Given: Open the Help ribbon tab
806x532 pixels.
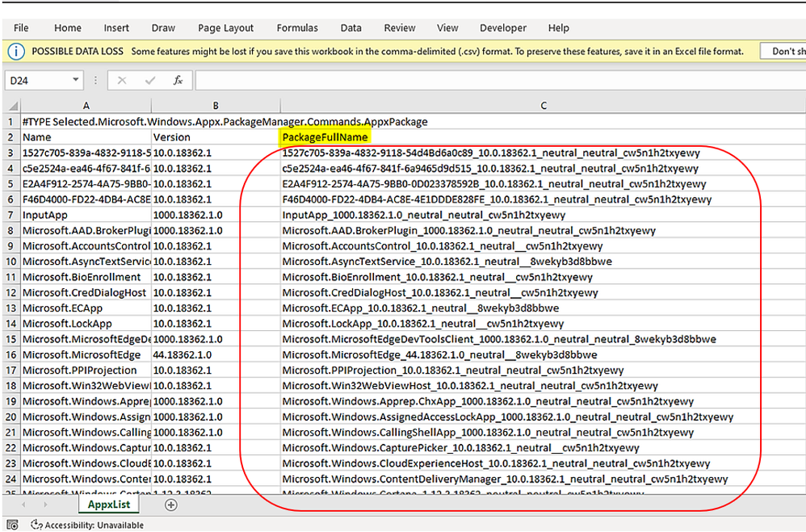Looking at the screenshot, I should click(558, 28).
